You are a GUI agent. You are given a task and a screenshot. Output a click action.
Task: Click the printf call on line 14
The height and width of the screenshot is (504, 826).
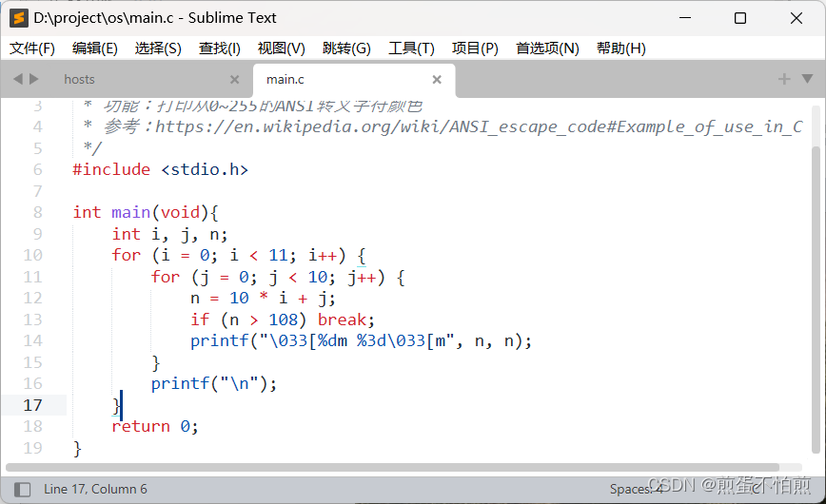click(361, 341)
